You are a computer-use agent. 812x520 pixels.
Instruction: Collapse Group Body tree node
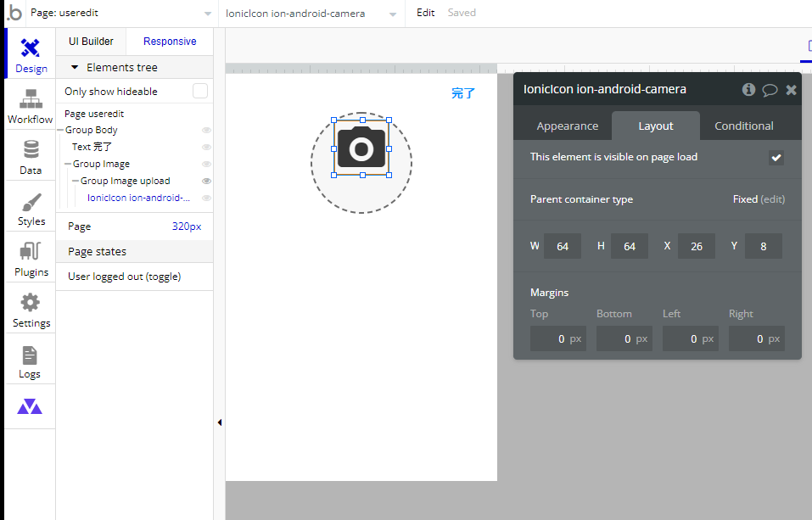(x=60, y=130)
